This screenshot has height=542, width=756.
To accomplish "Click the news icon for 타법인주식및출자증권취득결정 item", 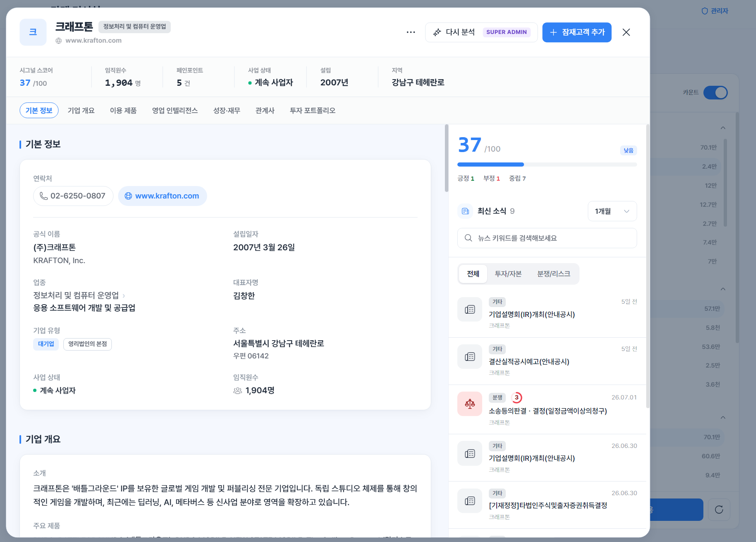I will tap(470, 501).
